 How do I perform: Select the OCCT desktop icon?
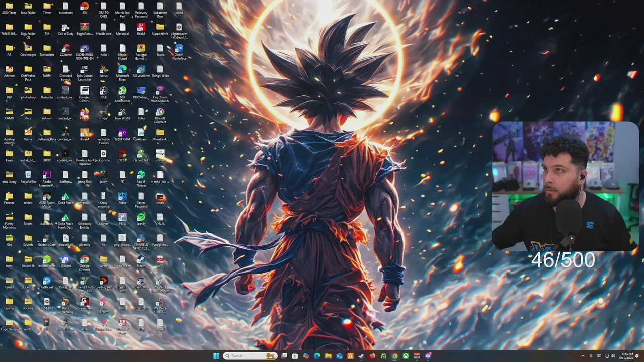(122, 156)
